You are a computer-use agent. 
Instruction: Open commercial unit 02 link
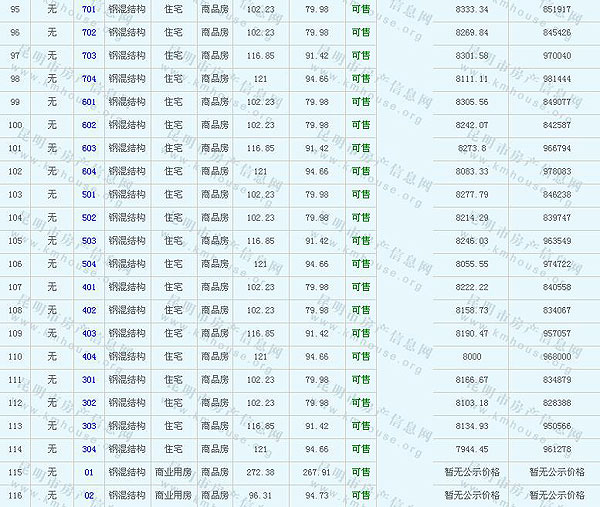(x=89, y=495)
